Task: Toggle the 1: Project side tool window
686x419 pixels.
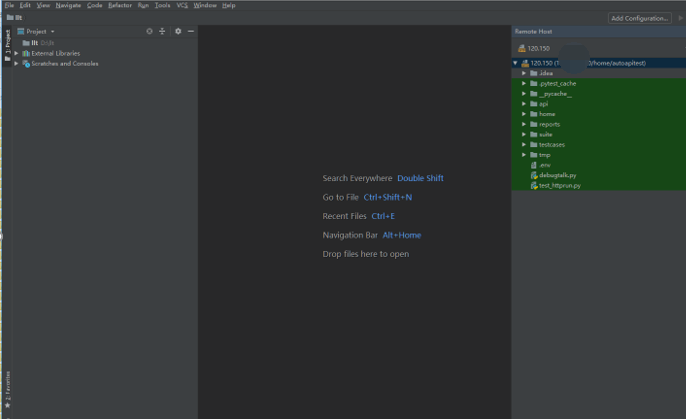Action: point(7,45)
